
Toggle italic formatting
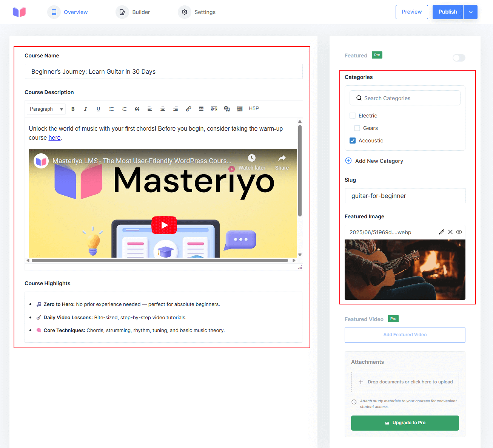pos(86,109)
